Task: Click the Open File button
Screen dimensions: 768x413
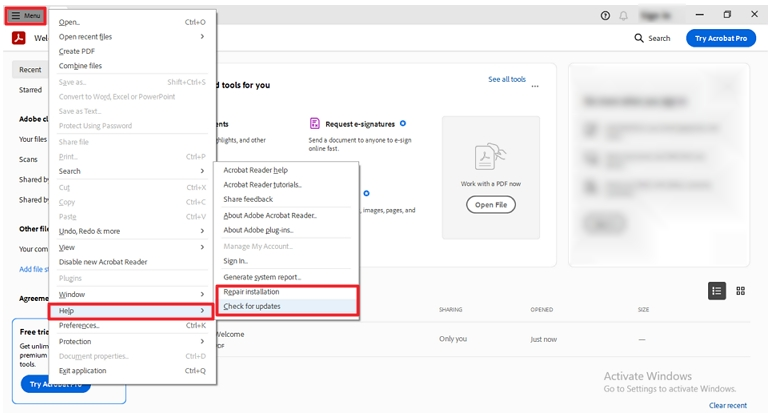Action: click(491, 205)
